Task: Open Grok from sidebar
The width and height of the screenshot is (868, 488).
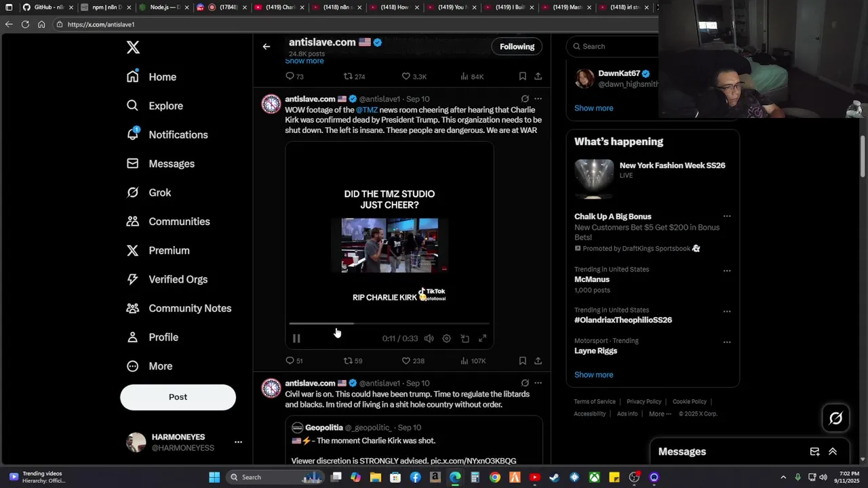Action: point(149,192)
